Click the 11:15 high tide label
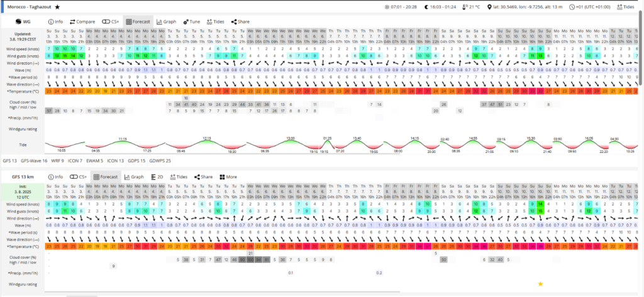The height and width of the screenshot is (297, 644). (x=123, y=139)
